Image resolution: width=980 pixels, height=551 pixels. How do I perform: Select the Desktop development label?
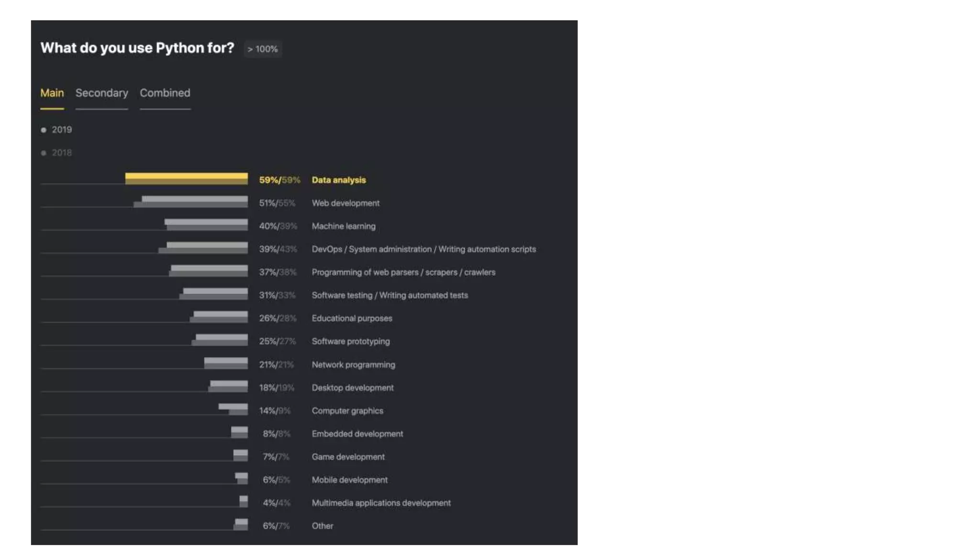pos(353,388)
